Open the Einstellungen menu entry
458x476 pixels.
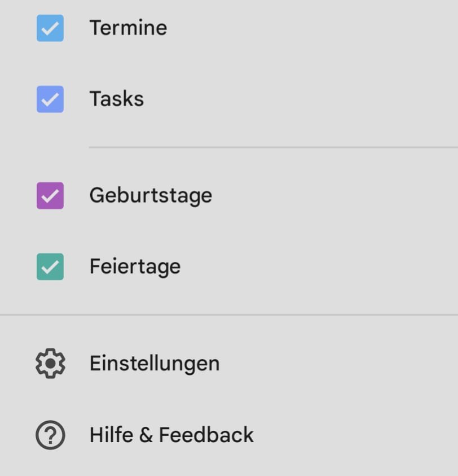point(154,364)
